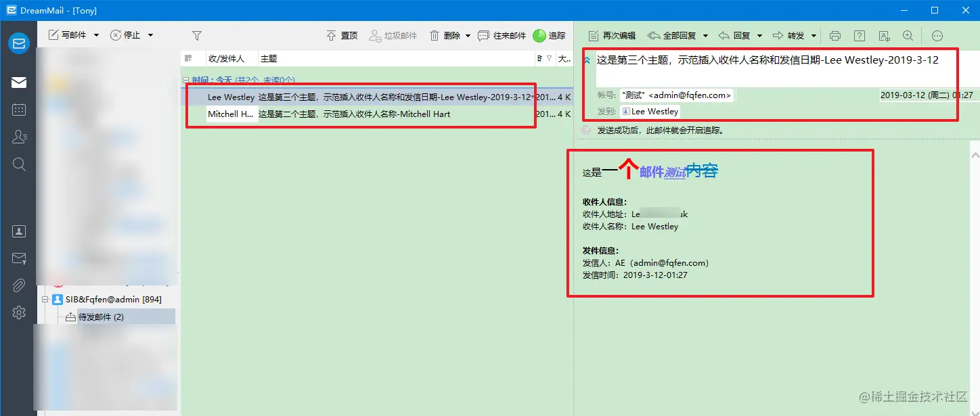The image size is (980, 416).
Task: Click 回复 to reply
Action: pyautogui.click(x=734, y=35)
